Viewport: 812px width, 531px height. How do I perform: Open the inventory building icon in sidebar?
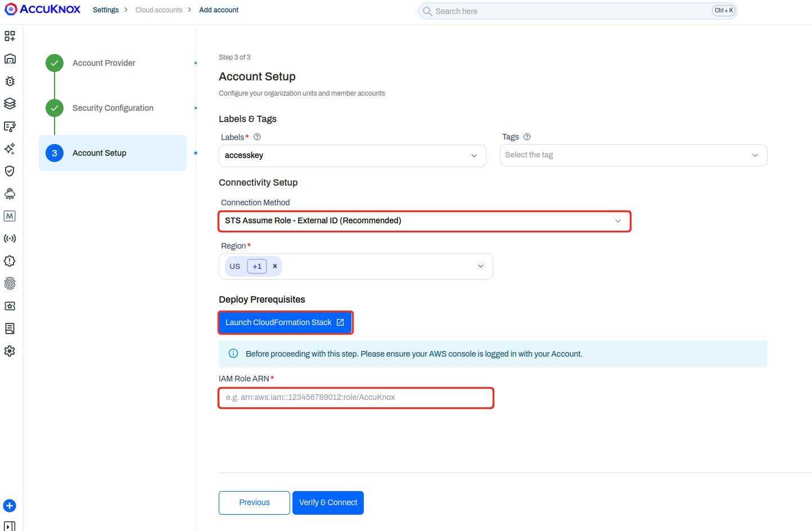(10, 58)
